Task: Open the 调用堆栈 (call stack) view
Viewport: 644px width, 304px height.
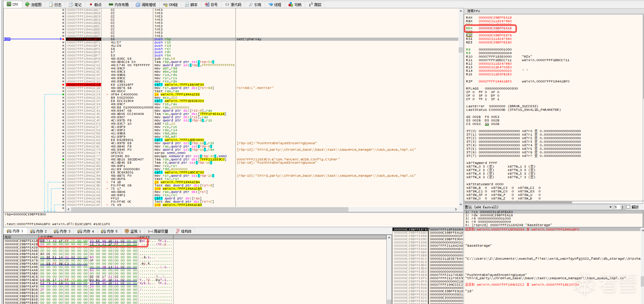Action: pyautogui.click(x=146, y=5)
